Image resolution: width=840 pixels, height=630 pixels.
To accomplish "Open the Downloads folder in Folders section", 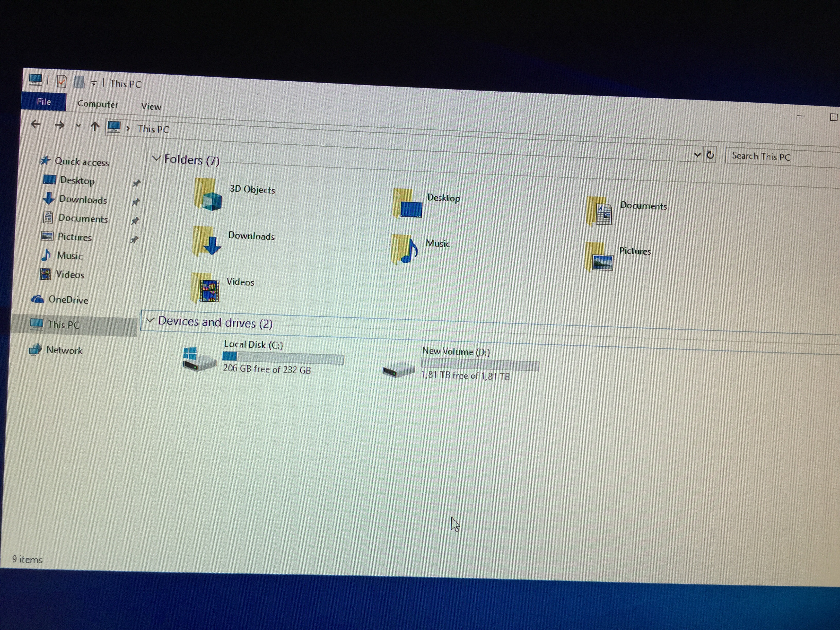I will point(207,241).
